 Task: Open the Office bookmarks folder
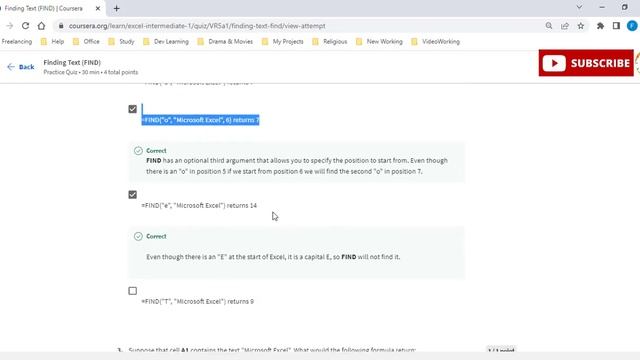point(86,42)
